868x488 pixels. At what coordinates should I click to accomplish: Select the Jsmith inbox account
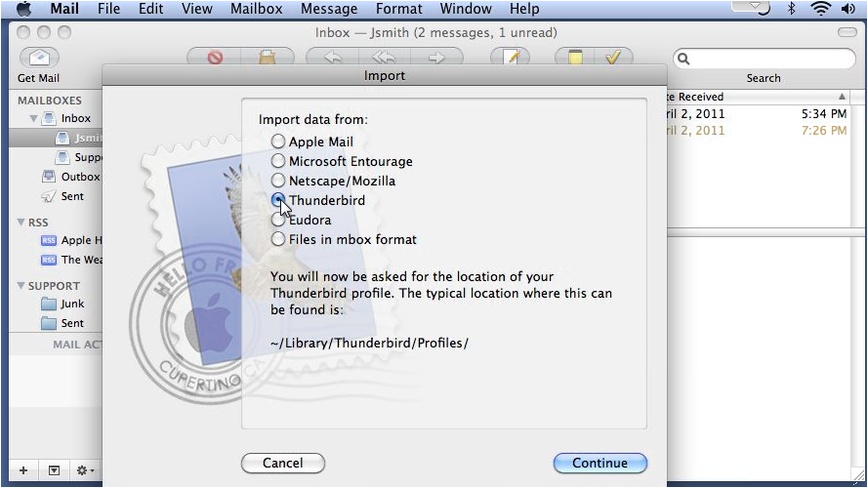56,138
